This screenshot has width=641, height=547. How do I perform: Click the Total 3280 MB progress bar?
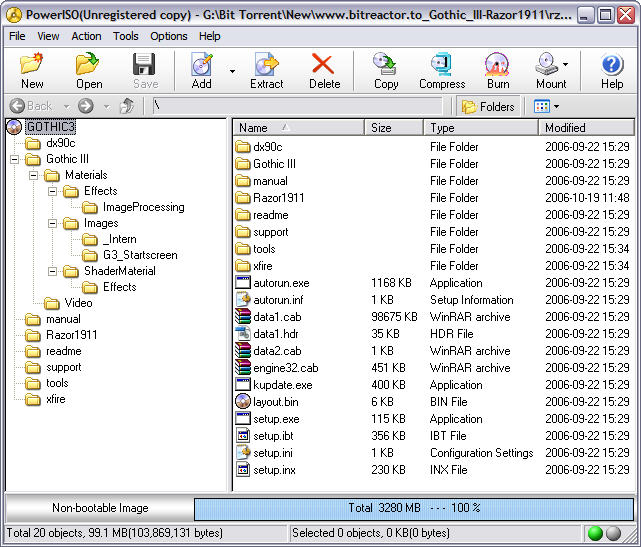[414, 508]
